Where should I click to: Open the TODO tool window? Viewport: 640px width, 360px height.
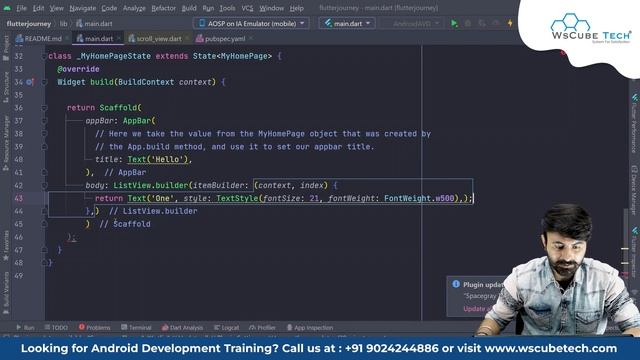(56, 327)
